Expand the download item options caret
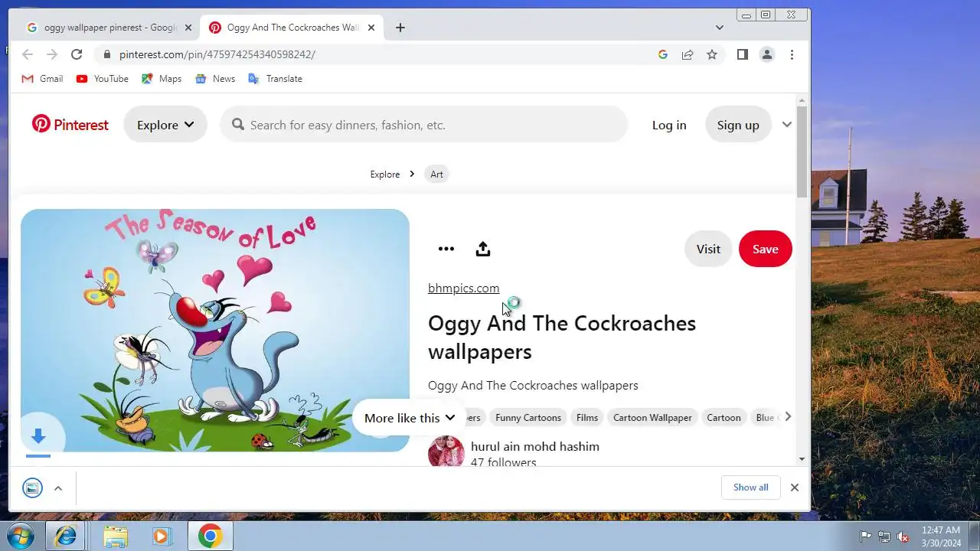 click(x=58, y=487)
